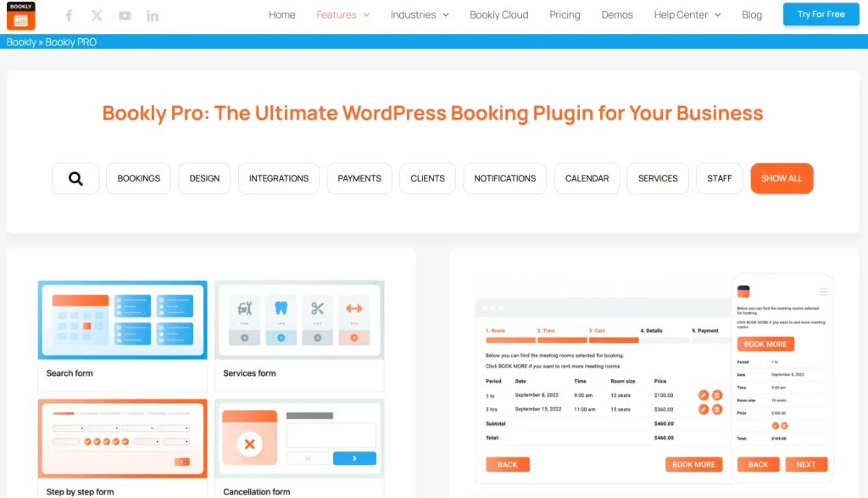This screenshot has width=868, height=498.
Task: Select the orange dumbbell fitness service icon
Action: (x=354, y=308)
